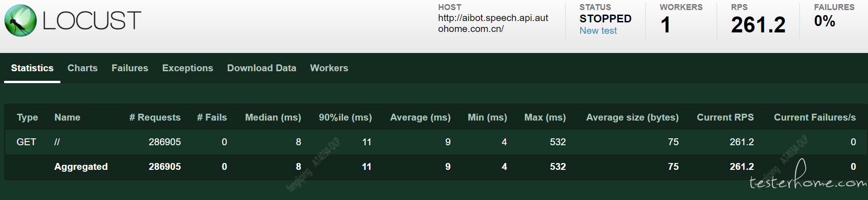Viewport: 868px width, 200px height.
Task: Sort by Current Failures/s column header
Action: click(815, 117)
